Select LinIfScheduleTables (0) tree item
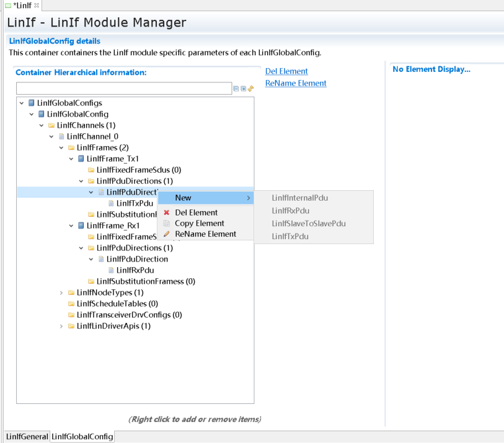 pos(117,304)
